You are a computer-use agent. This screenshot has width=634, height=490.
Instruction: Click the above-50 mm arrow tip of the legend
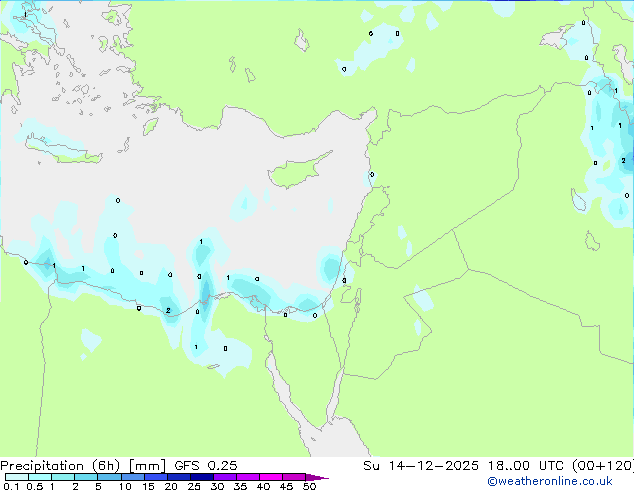click(x=317, y=477)
